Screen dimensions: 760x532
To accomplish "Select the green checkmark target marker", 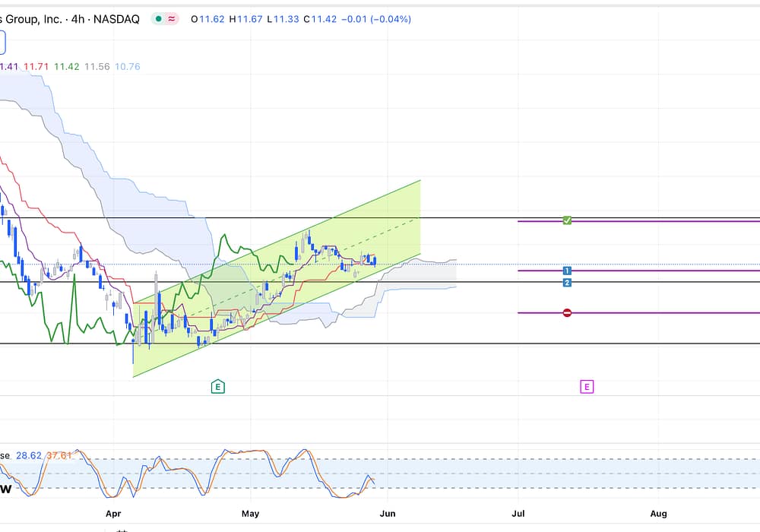I will point(567,220).
